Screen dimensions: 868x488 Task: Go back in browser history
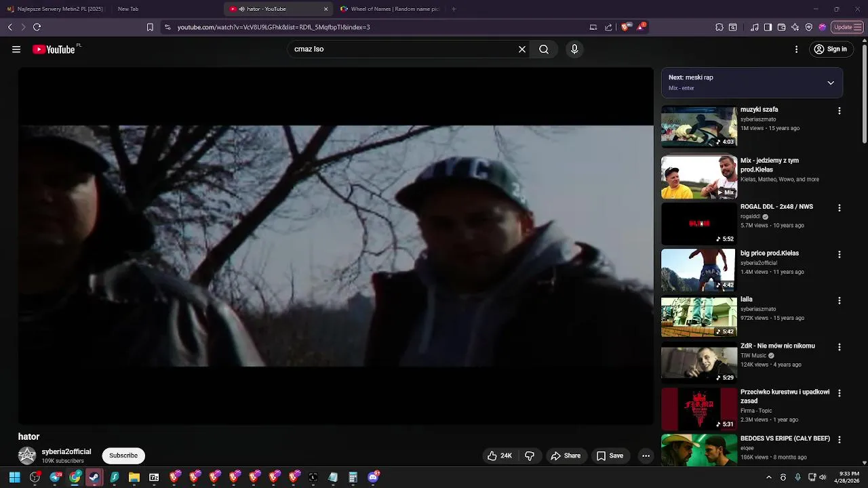9,27
